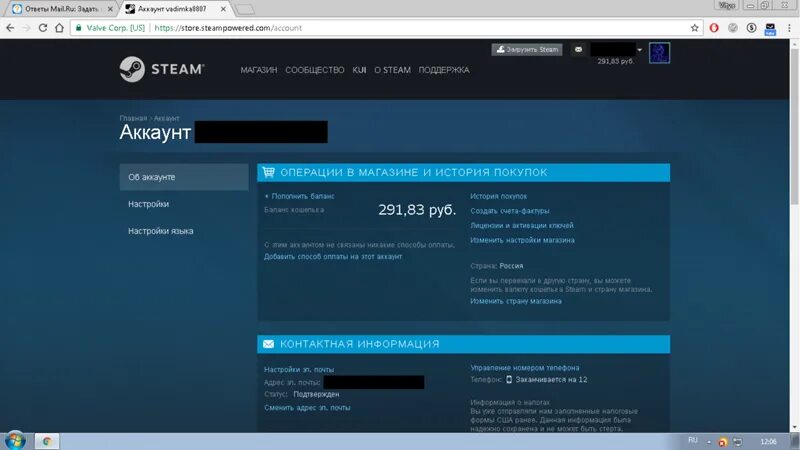
Task: Show hidden tray icons arrow
Action: (x=709, y=442)
